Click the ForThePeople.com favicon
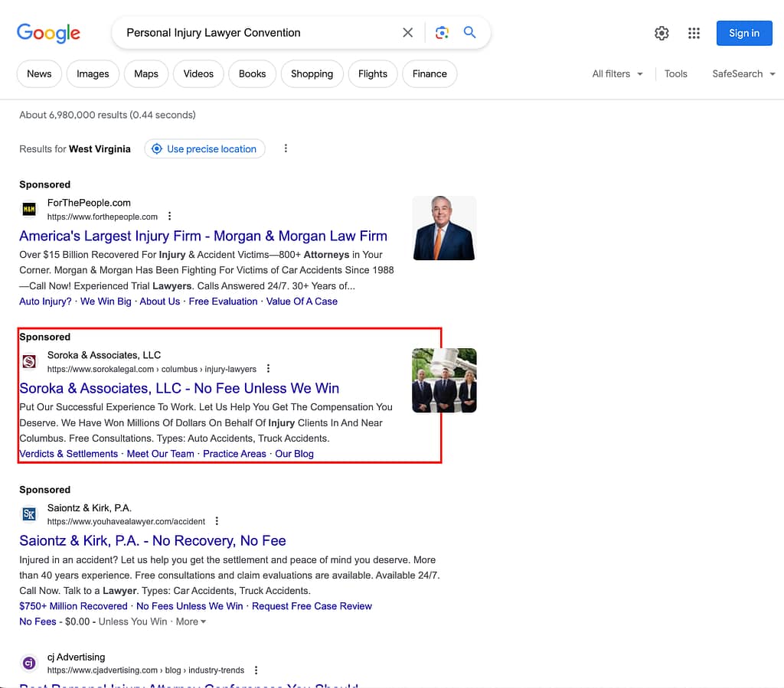This screenshot has height=688, width=784. 29,209
